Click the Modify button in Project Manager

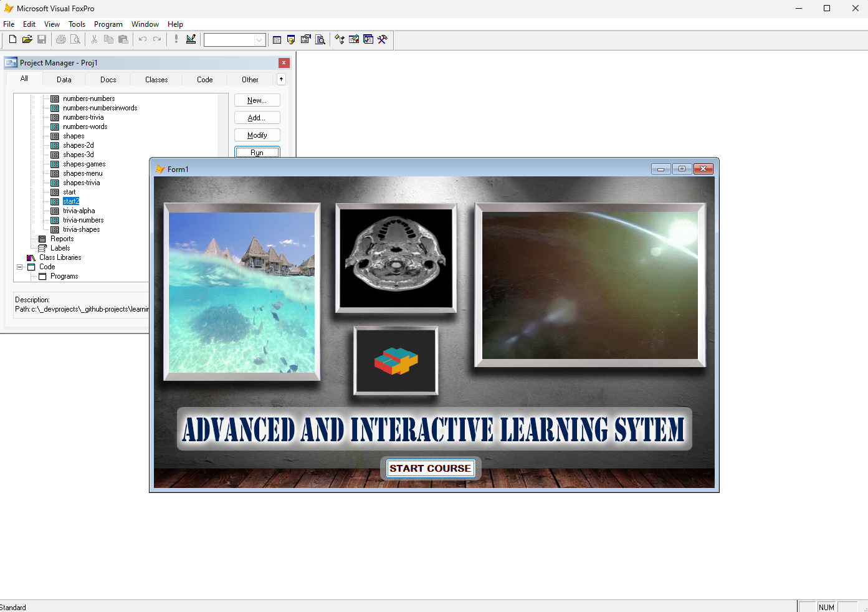pyautogui.click(x=257, y=135)
